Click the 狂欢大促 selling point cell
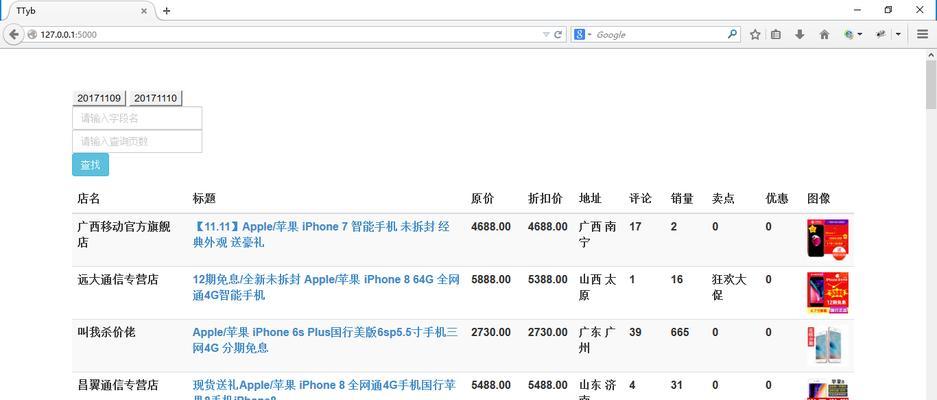 click(729, 287)
